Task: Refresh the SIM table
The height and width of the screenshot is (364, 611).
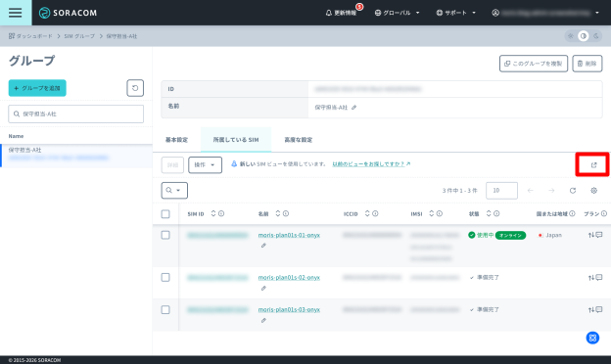Action: point(573,191)
